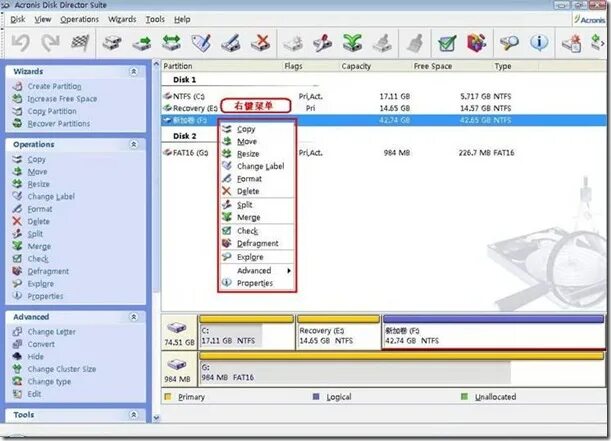This screenshot has height=441, width=611.
Task: Click the Capacity column header
Action: coord(356,66)
